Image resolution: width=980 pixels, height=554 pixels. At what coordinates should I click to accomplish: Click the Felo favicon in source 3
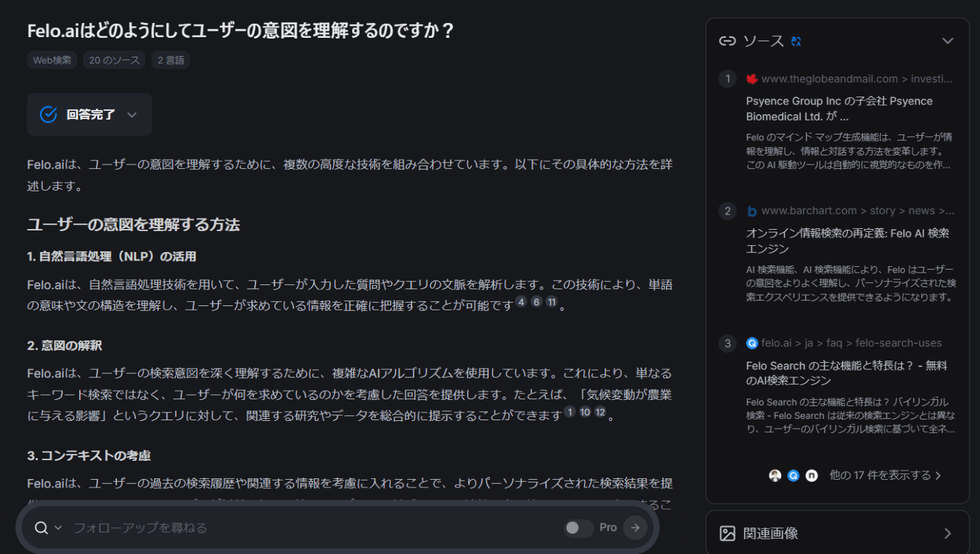tap(752, 343)
